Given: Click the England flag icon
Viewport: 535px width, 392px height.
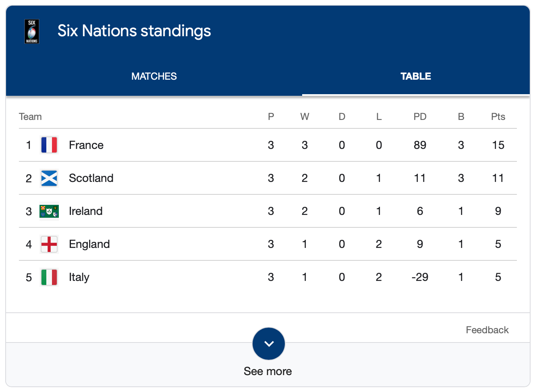Looking at the screenshot, I should [x=49, y=244].
